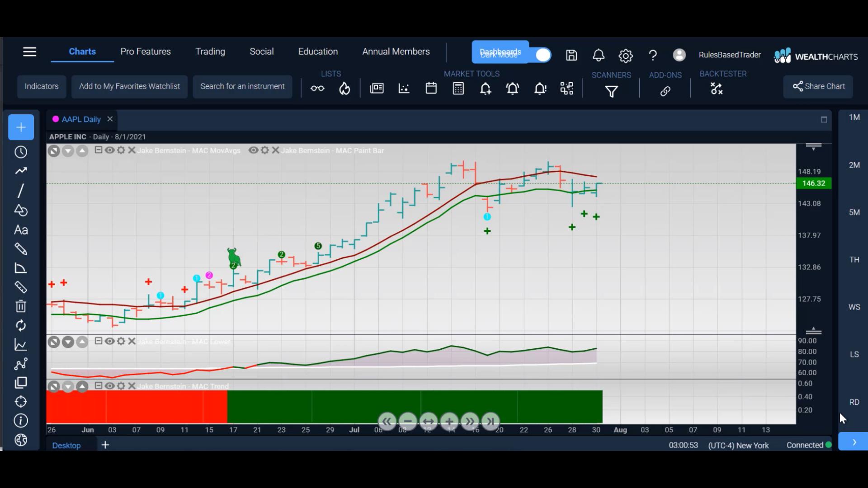The width and height of the screenshot is (868, 488).
Task: Select the text Aa annotation tool
Action: pyautogui.click(x=21, y=230)
